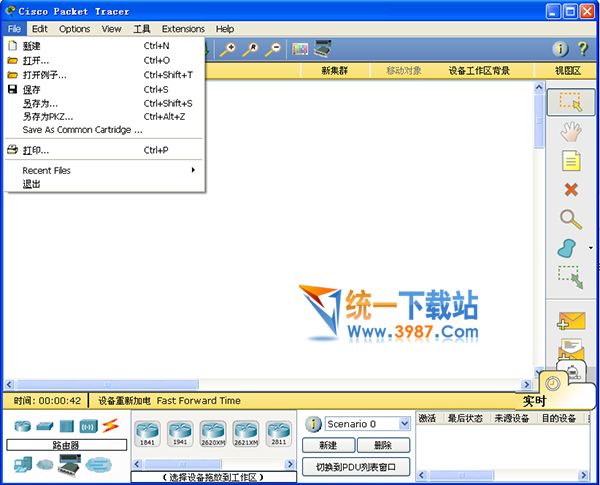Screen dimensions: 600x485
Task: Click the 切换到PDU列表窗口 button
Action: point(356,466)
